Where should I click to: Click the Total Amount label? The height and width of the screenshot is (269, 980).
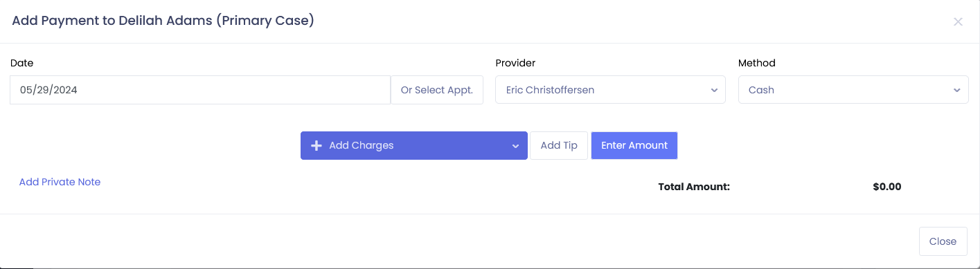694,187
